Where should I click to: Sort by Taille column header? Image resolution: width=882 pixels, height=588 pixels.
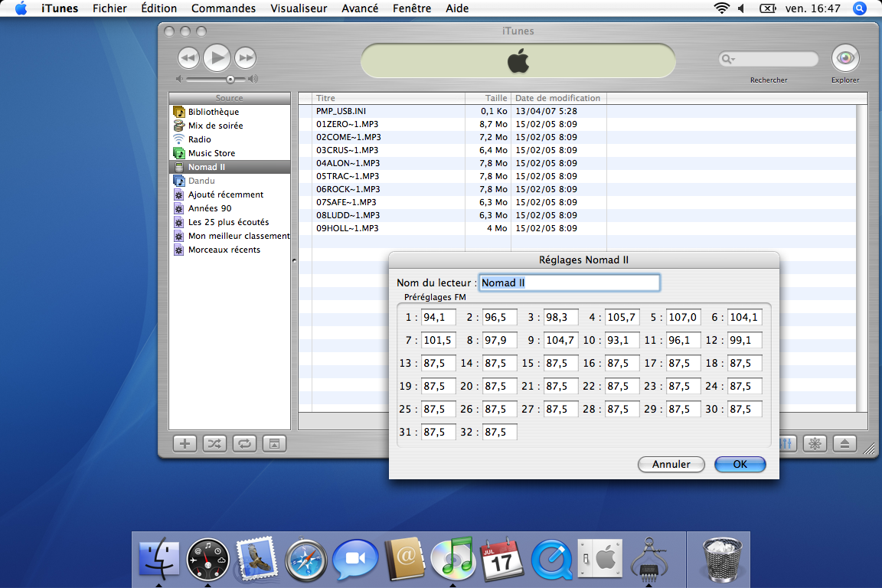click(488, 98)
